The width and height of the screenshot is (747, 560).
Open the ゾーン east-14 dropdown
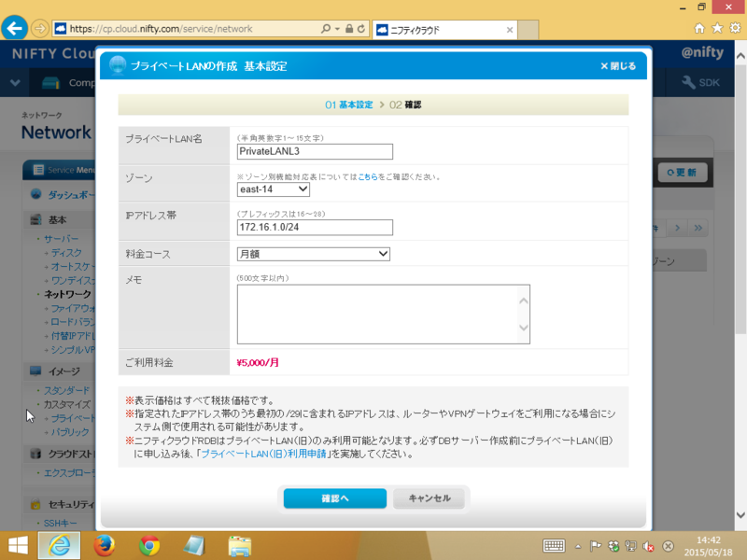tap(273, 189)
